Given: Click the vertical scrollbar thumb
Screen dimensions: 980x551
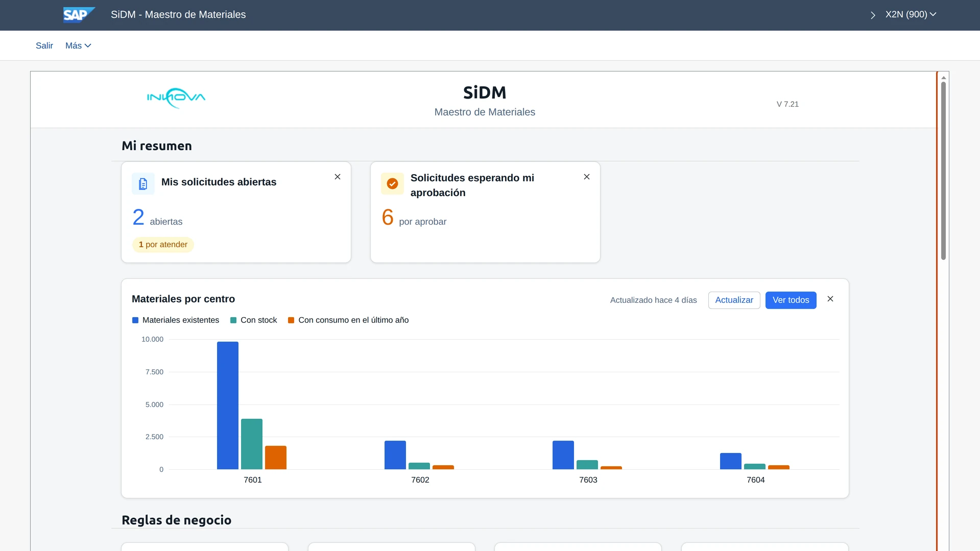Looking at the screenshot, I should coord(943,171).
